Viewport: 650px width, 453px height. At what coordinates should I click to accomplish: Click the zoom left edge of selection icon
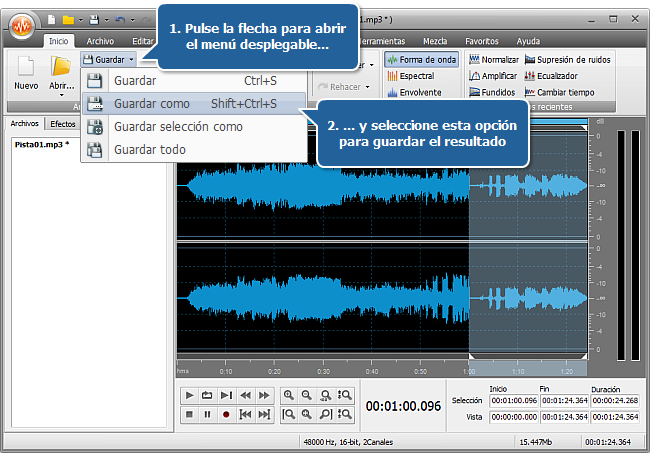click(289, 414)
